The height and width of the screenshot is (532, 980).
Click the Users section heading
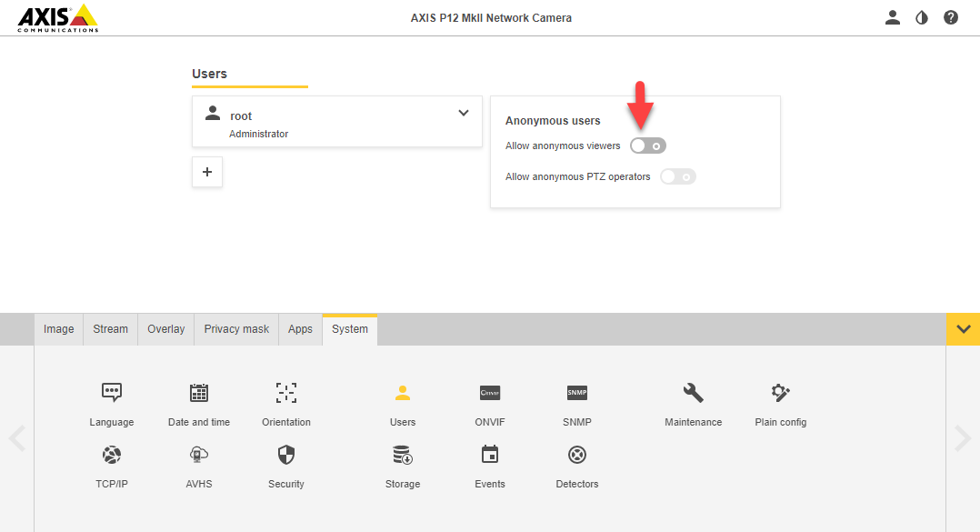pos(209,74)
